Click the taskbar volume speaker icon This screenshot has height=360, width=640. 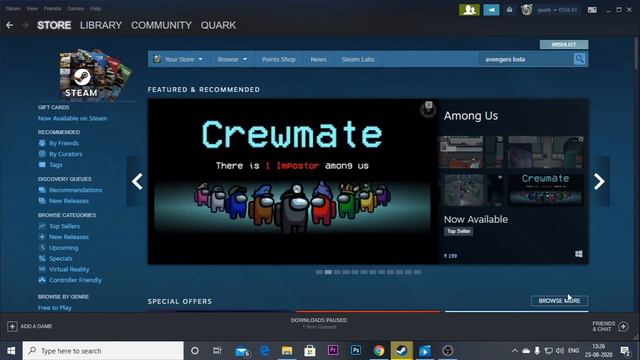(x=560, y=351)
